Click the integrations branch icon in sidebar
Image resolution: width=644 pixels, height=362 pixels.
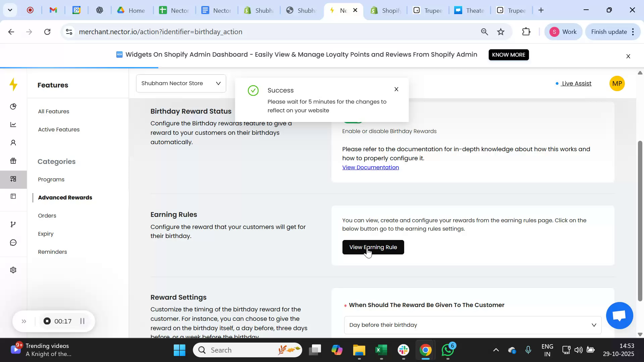pyautogui.click(x=13, y=224)
